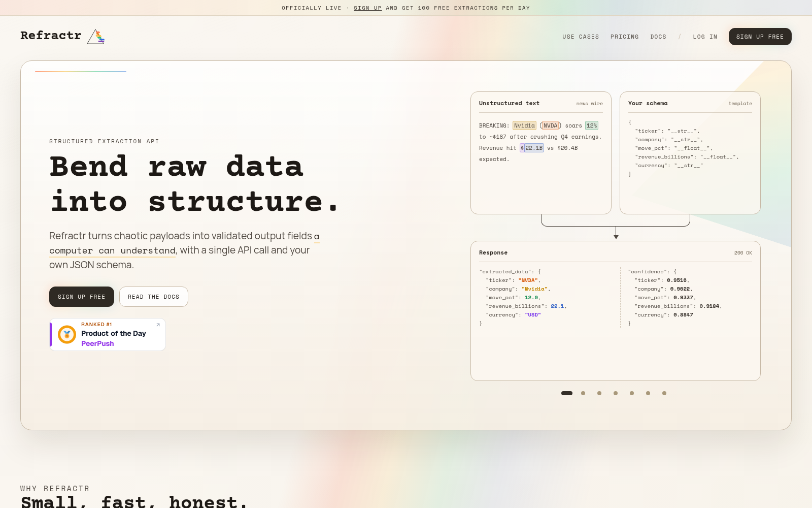The width and height of the screenshot is (812, 508).
Task: Click the Refractr wordmark text
Action: tap(51, 36)
